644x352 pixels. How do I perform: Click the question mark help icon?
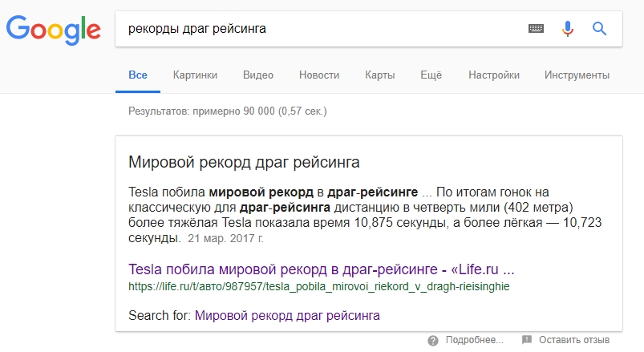point(433,341)
